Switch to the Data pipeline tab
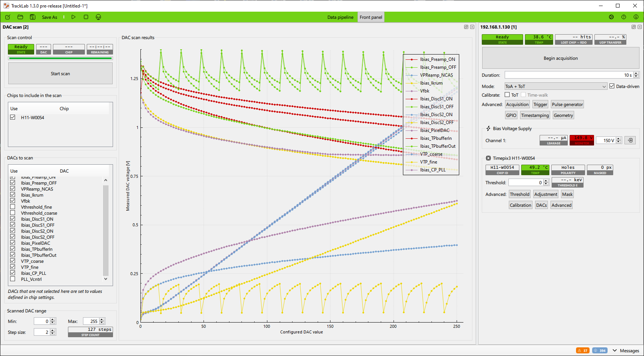This screenshot has width=644, height=356. [x=340, y=17]
